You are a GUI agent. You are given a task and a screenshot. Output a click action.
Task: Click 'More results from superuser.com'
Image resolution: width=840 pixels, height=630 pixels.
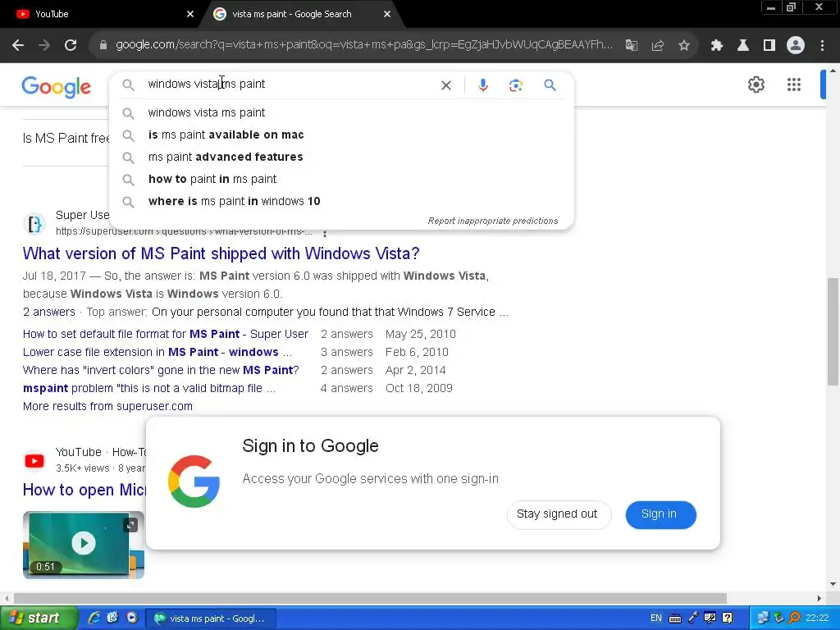click(x=107, y=406)
